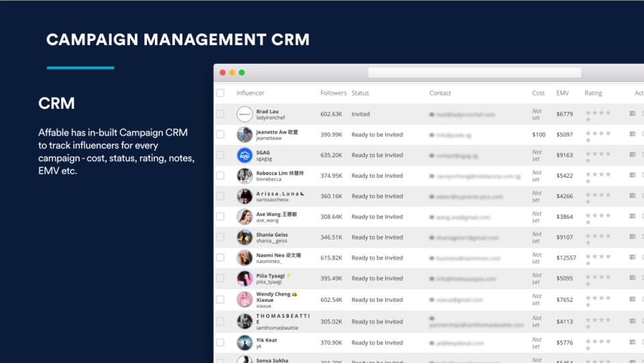
Task: Open the notes icon for Arissa Luna
Action: [633, 195]
